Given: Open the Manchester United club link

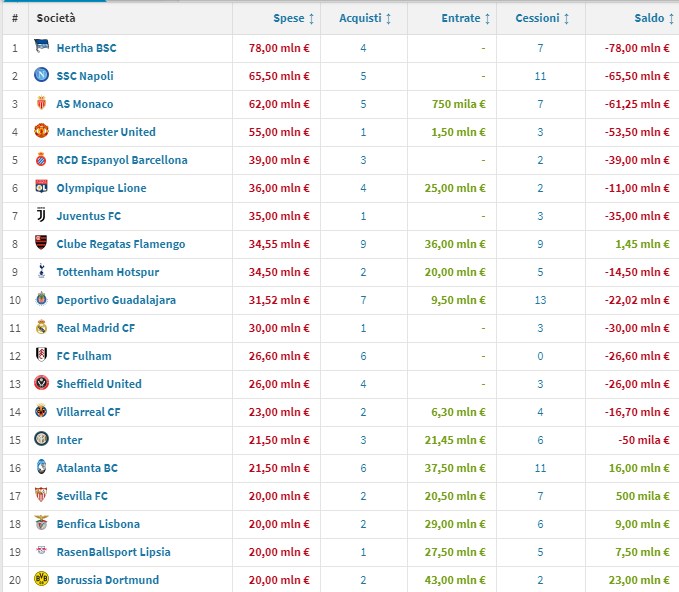Looking at the screenshot, I should tap(106, 132).
